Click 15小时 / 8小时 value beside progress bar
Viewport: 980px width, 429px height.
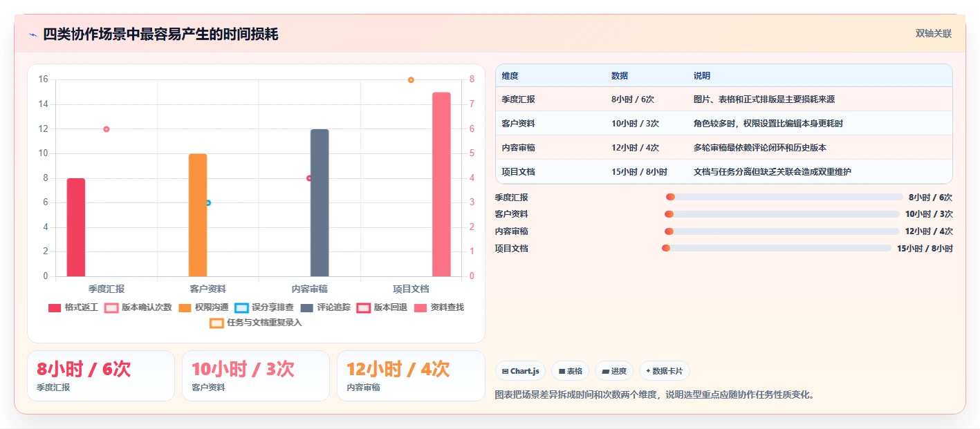click(x=925, y=249)
